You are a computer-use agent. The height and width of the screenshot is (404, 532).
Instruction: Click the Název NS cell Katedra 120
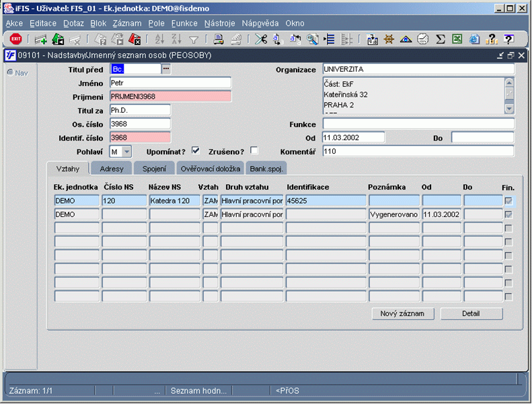coord(174,201)
